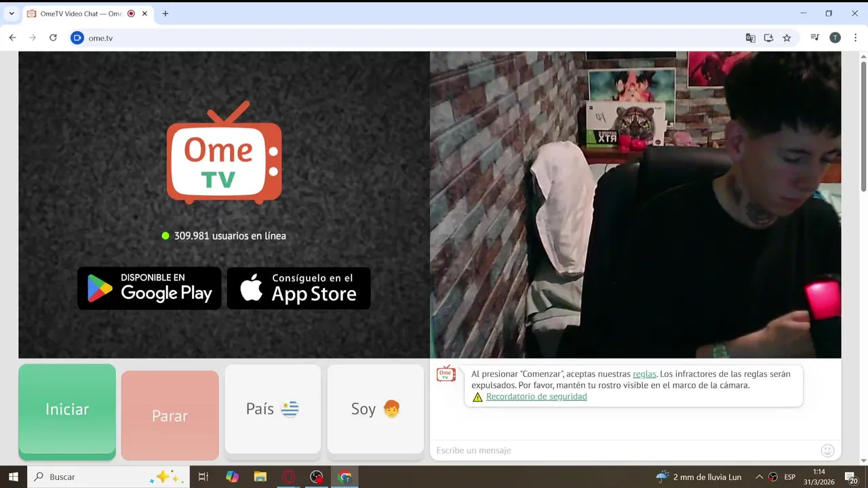Viewport: 868px width, 488px height.
Task: Click the green Iniciar button
Action: point(67,411)
